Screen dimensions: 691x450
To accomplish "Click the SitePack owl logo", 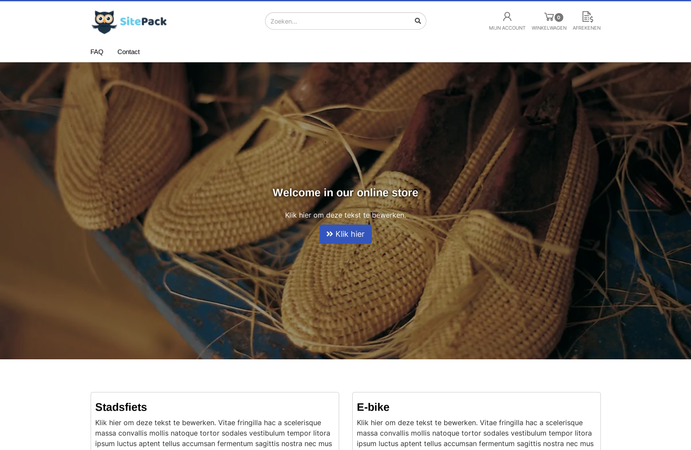I will 104,22.
